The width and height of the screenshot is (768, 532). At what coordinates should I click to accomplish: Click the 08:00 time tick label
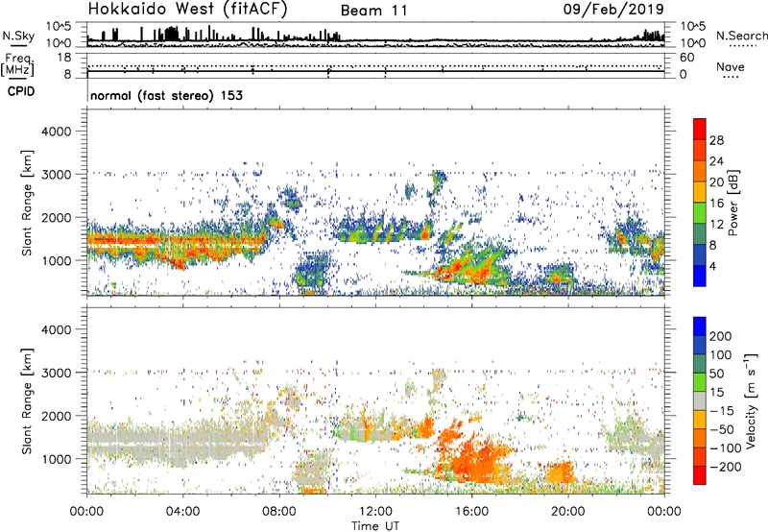(x=279, y=512)
